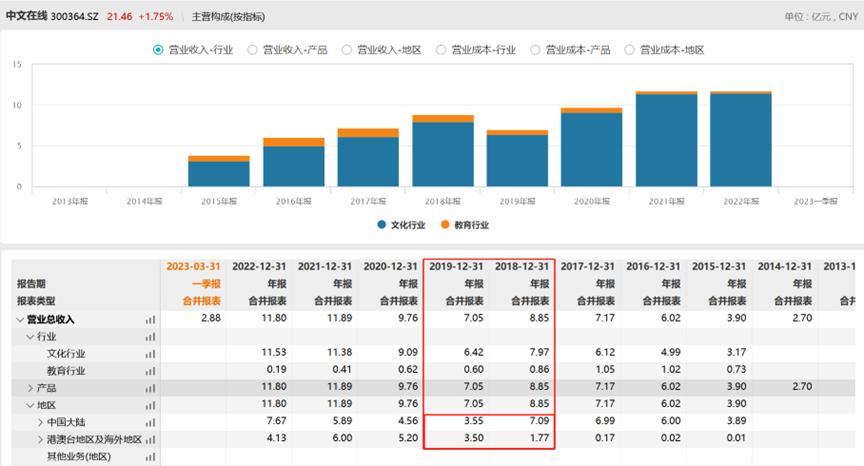This screenshot has width=864, height=466.
Task: Select the 2022-12-31 column header
Action: click(258, 267)
